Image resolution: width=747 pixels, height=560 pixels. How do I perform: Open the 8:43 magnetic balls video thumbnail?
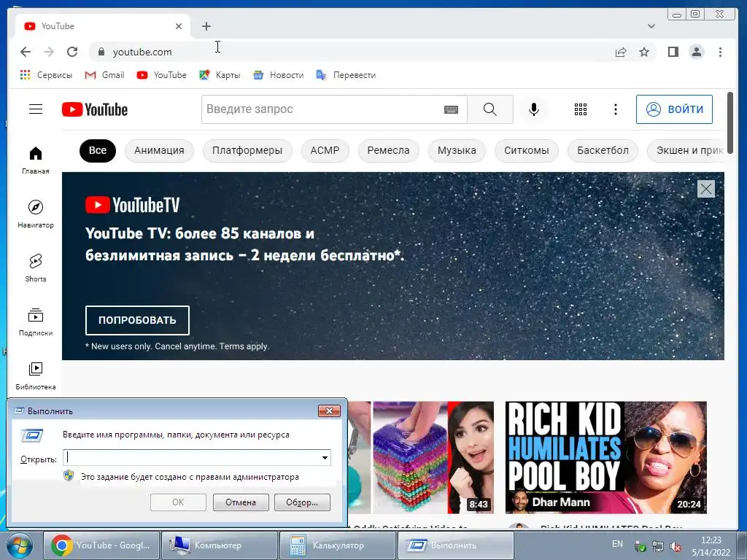[x=421, y=458]
